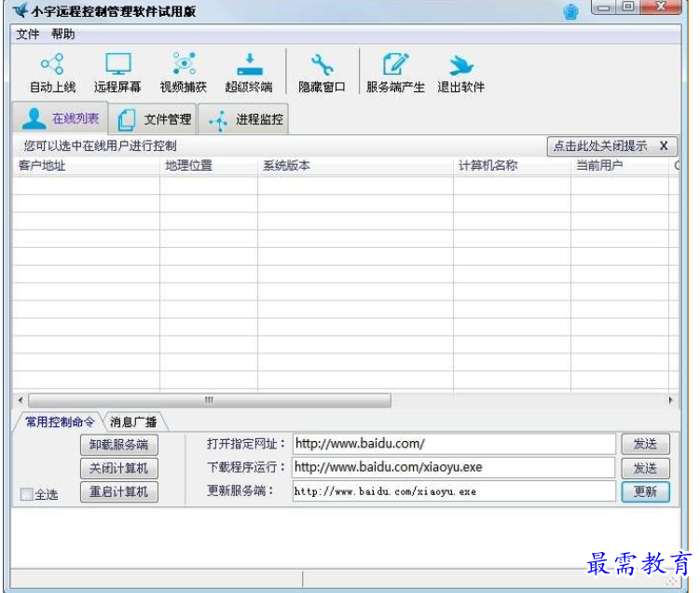Switch to the 文件管理 tab
Screen dimensions: 700x593
click(153, 119)
